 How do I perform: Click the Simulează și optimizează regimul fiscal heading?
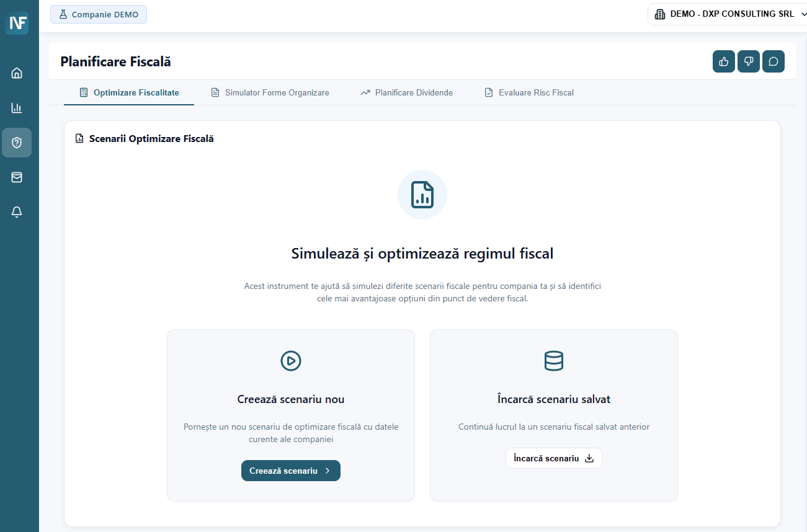tap(422, 254)
